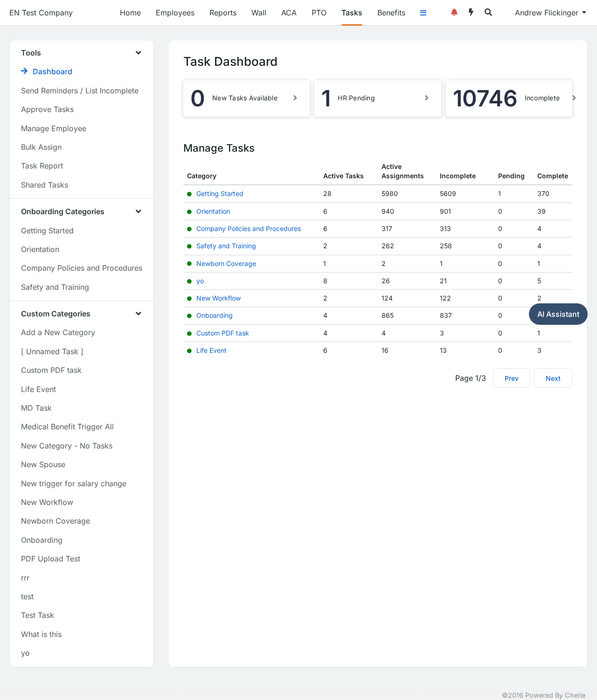Click arrow on New Tasks Available card
This screenshot has width=597, height=700.
pyautogui.click(x=295, y=98)
